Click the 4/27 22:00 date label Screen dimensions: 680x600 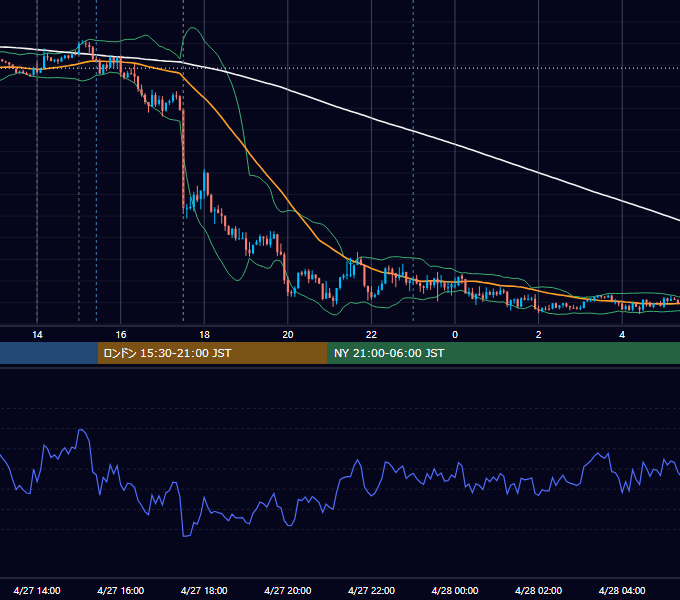point(371,590)
